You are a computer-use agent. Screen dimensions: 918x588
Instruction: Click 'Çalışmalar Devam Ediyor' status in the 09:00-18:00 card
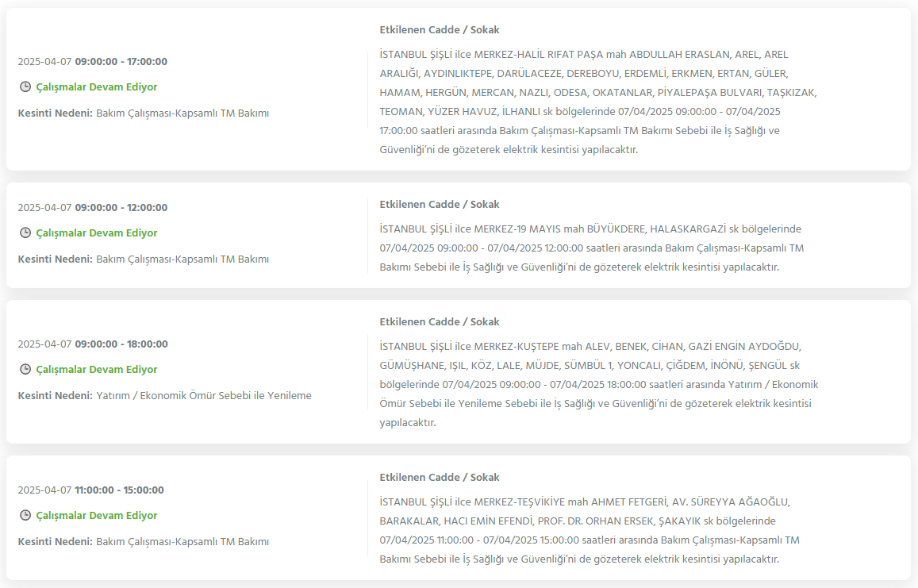click(97, 369)
